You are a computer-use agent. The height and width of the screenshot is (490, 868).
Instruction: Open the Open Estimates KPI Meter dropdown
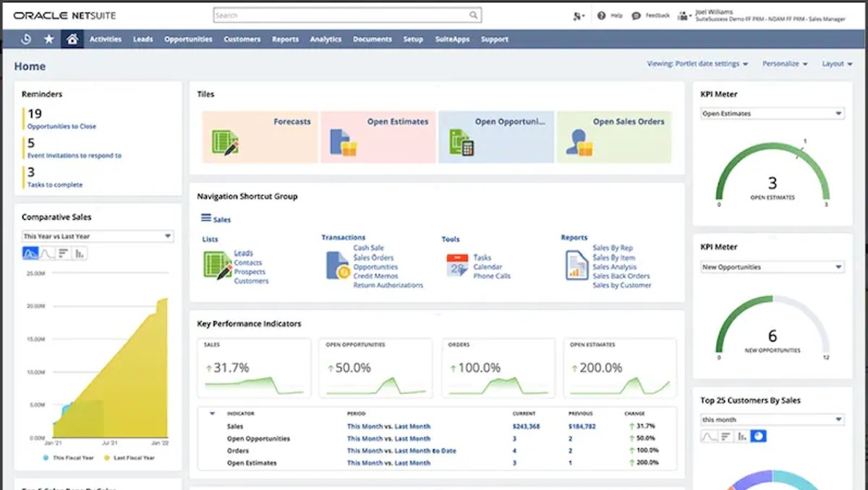coord(773,114)
